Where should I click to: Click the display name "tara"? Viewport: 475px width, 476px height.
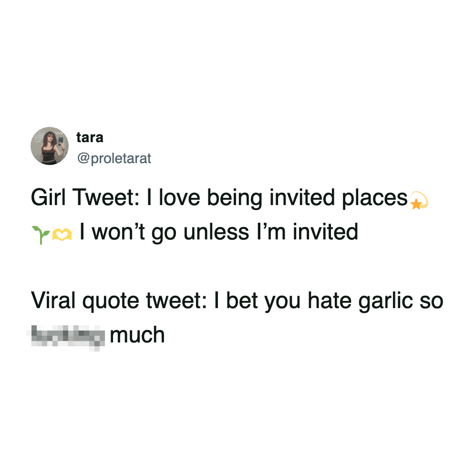click(90, 137)
